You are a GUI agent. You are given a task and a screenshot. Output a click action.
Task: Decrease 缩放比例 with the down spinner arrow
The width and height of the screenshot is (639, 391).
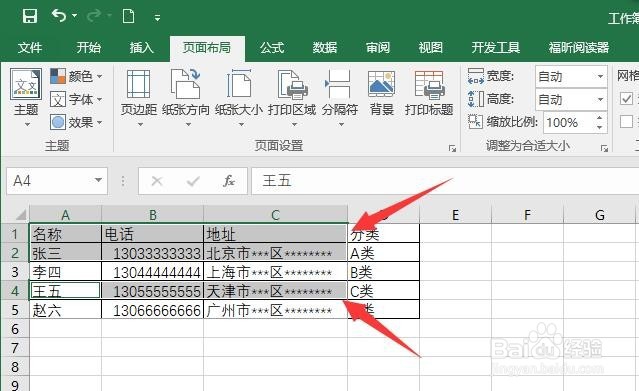(x=599, y=127)
